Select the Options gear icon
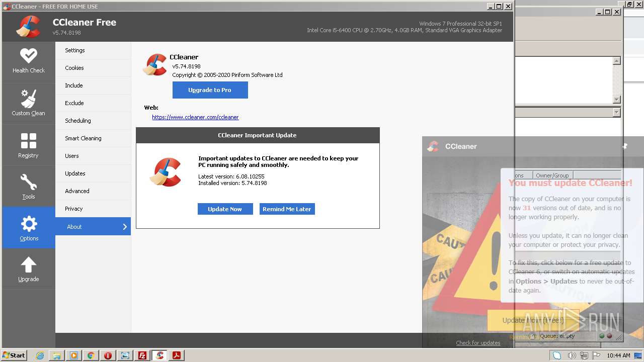The width and height of the screenshot is (644, 362). 29,224
